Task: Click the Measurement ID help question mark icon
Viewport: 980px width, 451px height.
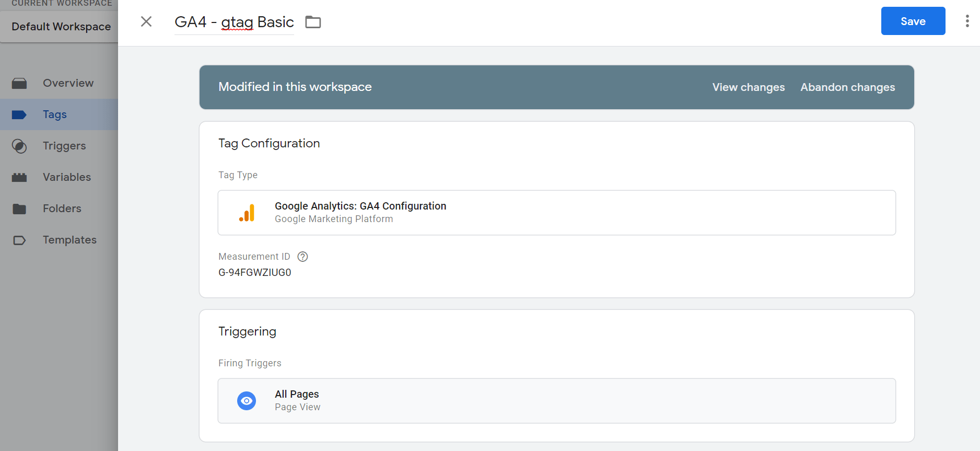Action: [302, 257]
